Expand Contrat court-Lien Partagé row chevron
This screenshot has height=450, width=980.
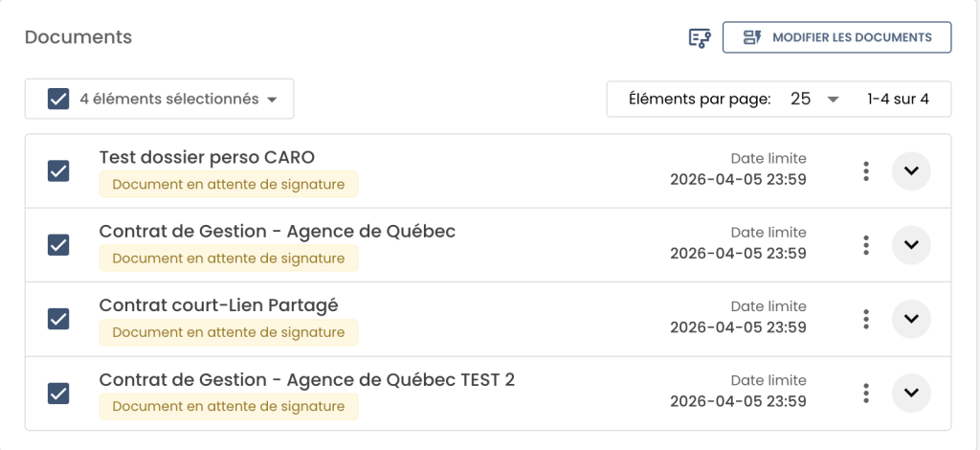(911, 319)
